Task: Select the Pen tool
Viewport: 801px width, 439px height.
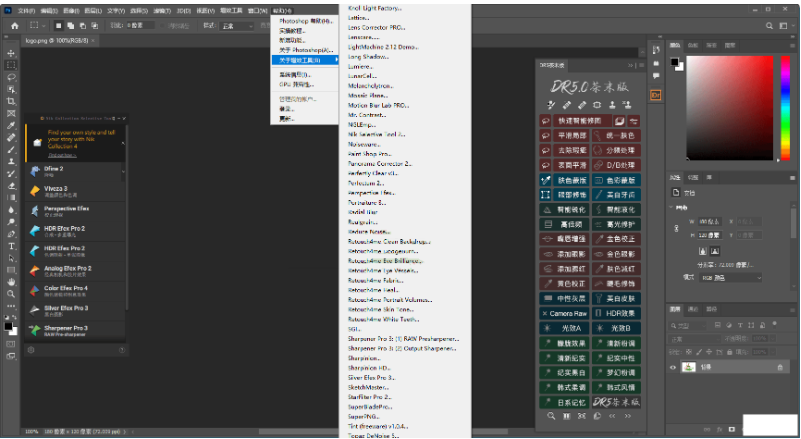Action: (11, 234)
